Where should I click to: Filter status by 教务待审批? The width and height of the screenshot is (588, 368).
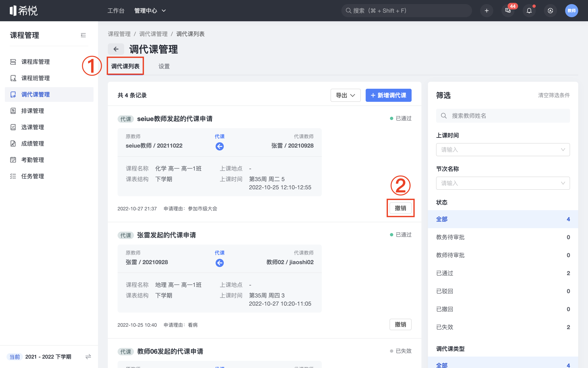point(503,237)
